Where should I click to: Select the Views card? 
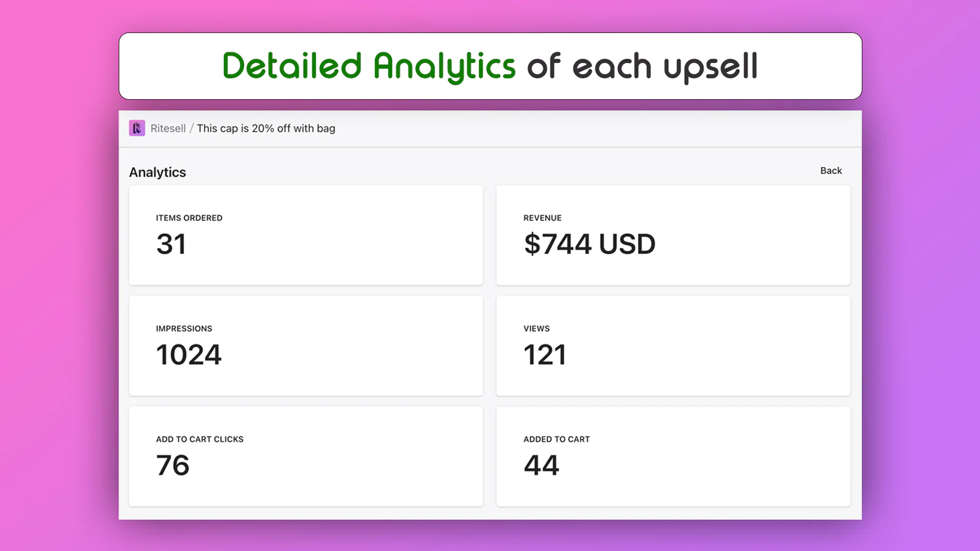point(673,346)
